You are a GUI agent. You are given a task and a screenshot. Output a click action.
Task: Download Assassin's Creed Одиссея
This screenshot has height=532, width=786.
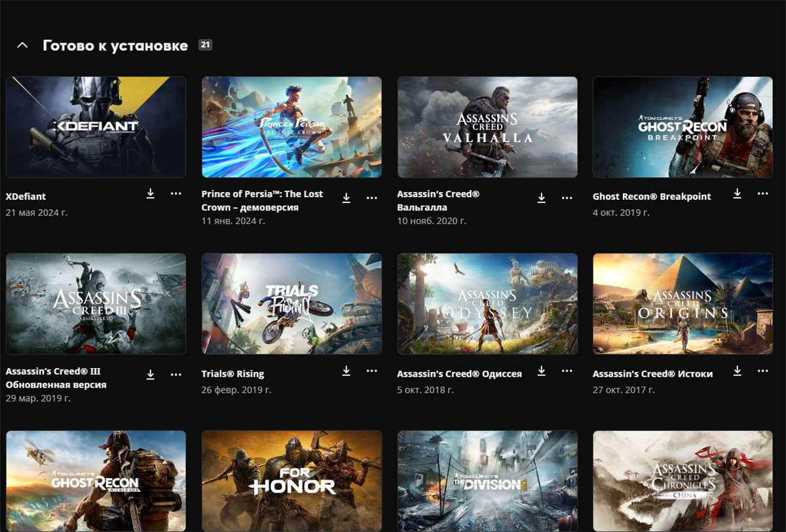(x=541, y=371)
